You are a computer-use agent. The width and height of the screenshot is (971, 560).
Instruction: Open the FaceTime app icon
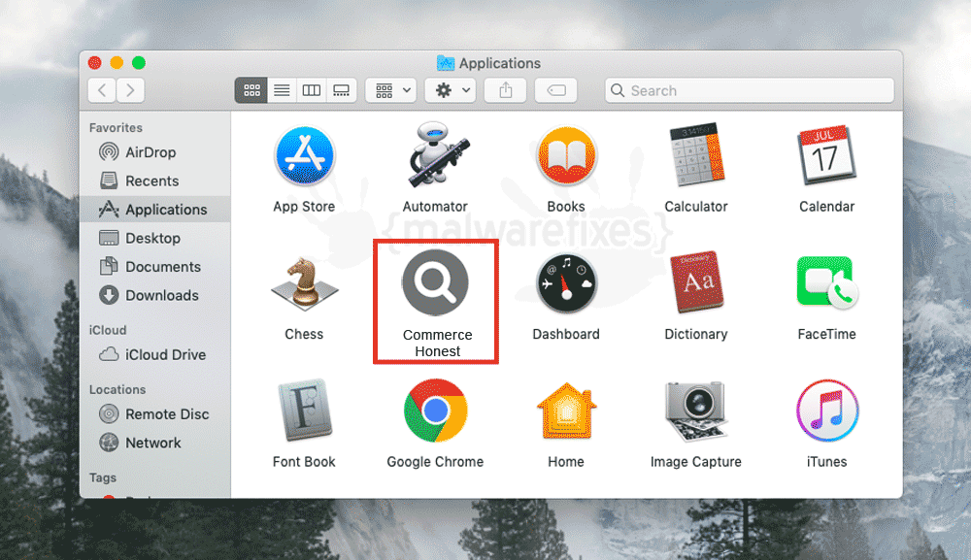827,282
